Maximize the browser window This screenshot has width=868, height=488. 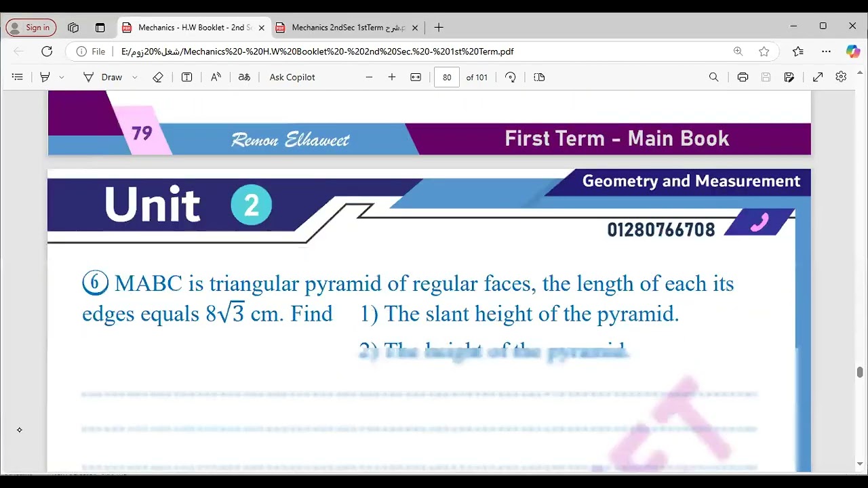point(823,26)
